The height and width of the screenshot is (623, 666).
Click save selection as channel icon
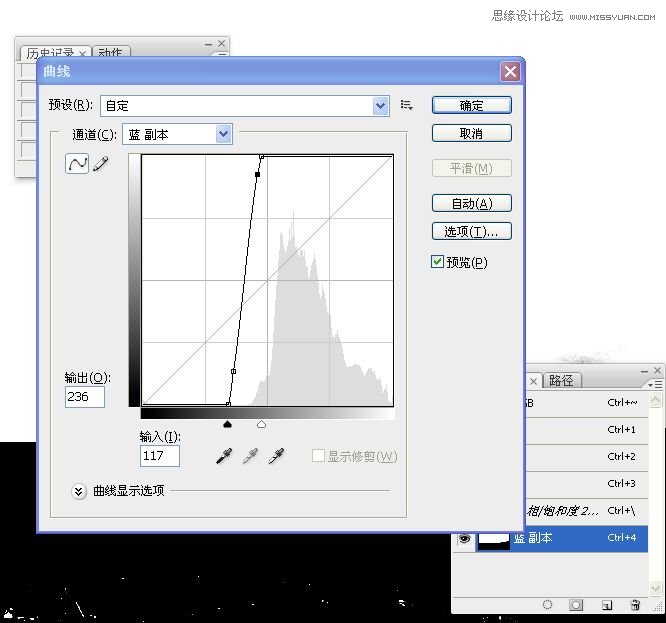click(x=576, y=605)
